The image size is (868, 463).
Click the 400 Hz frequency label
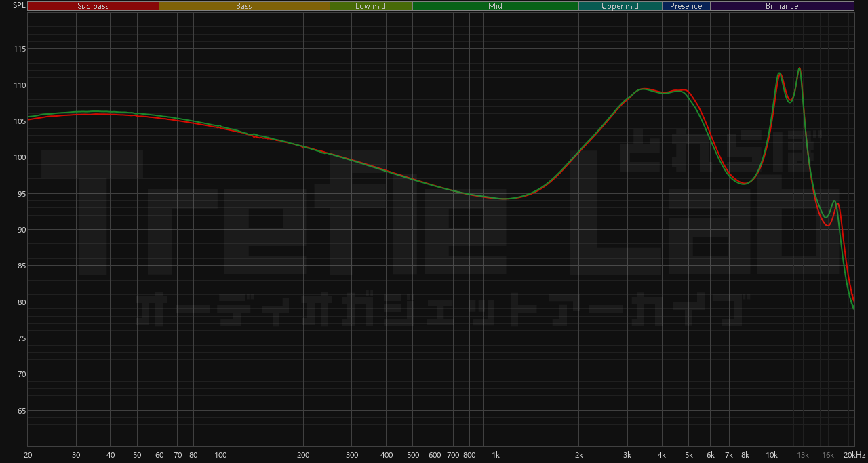(x=387, y=455)
